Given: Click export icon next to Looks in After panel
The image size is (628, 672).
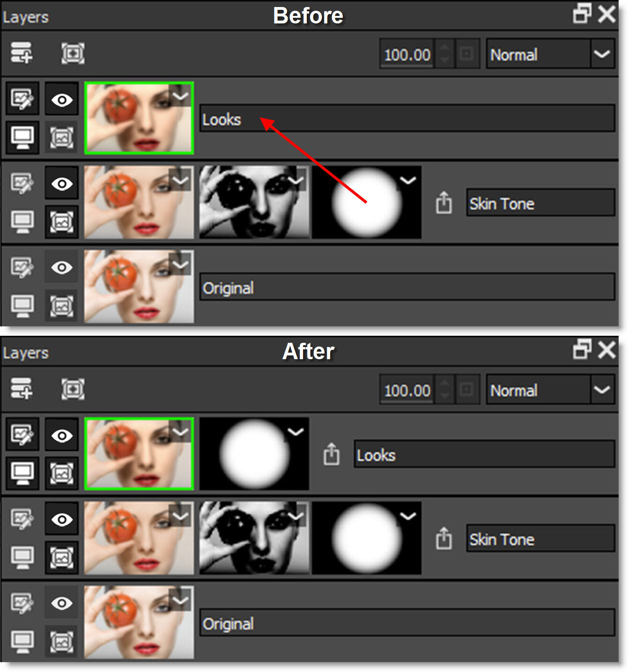Looking at the screenshot, I should pyautogui.click(x=332, y=454).
